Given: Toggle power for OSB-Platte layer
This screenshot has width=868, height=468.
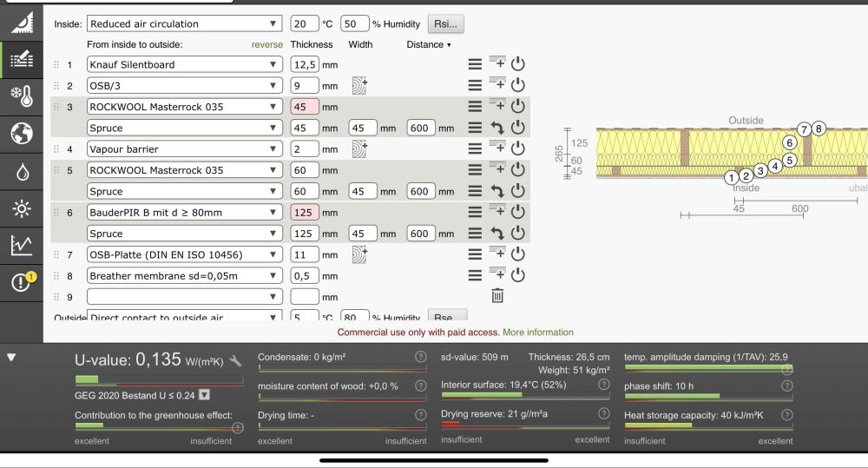Looking at the screenshot, I should point(517,254).
